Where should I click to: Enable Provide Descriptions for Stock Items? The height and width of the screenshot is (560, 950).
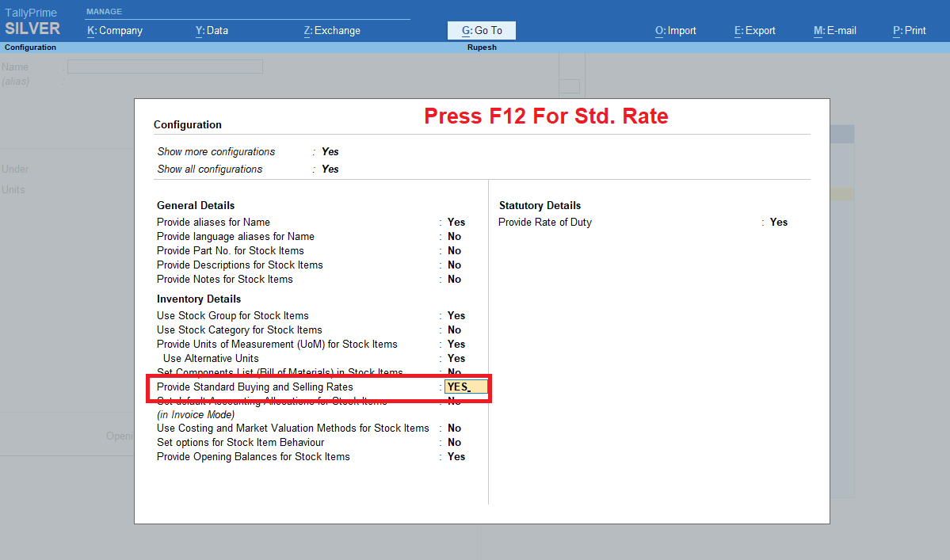[456, 265]
